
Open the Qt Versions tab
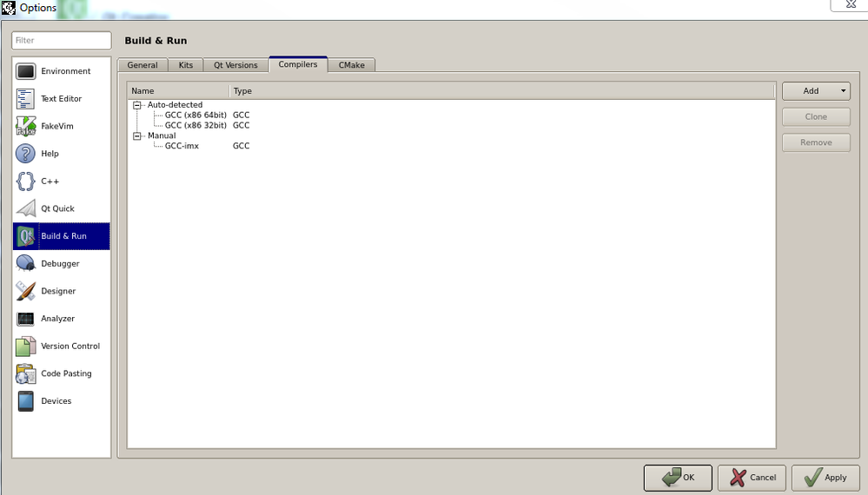coord(235,65)
